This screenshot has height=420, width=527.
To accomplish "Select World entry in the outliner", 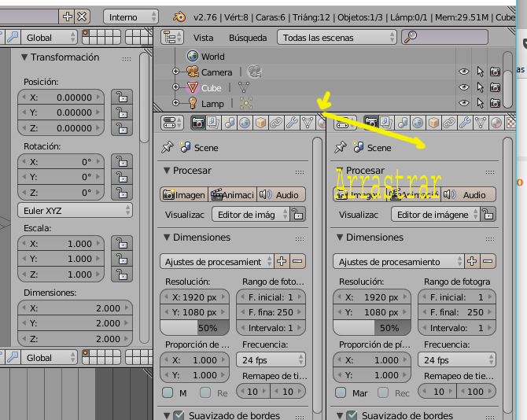I will click(212, 57).
